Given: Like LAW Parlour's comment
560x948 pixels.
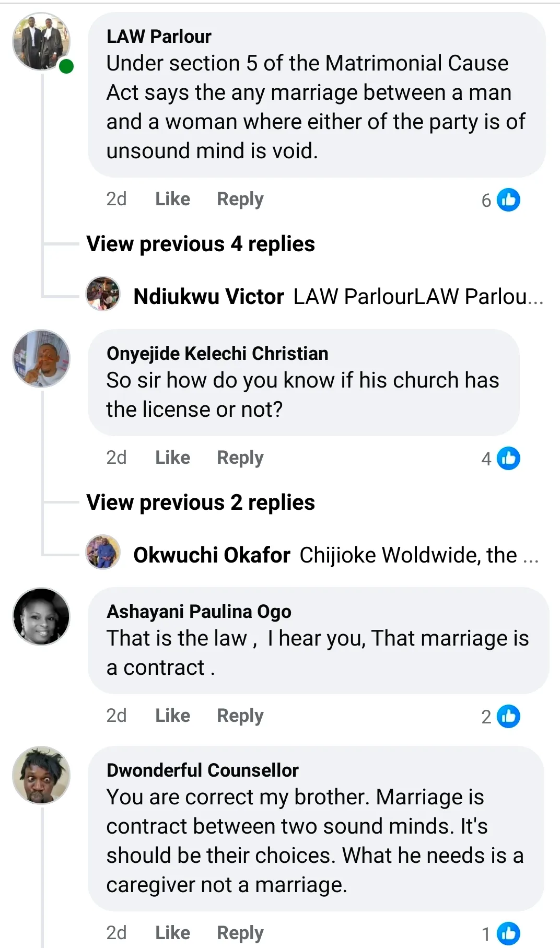Looking at the screenshot, I should pos(172,199).
